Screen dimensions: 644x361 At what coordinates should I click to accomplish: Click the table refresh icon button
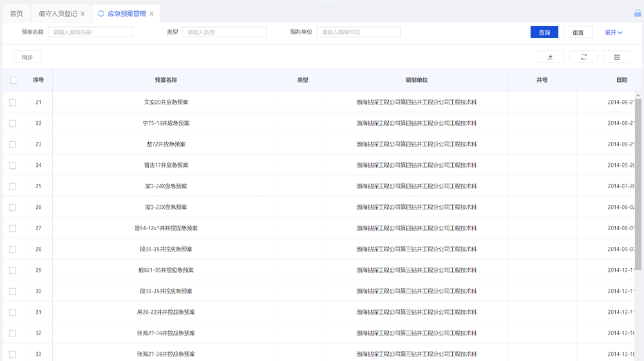(583, 57)
